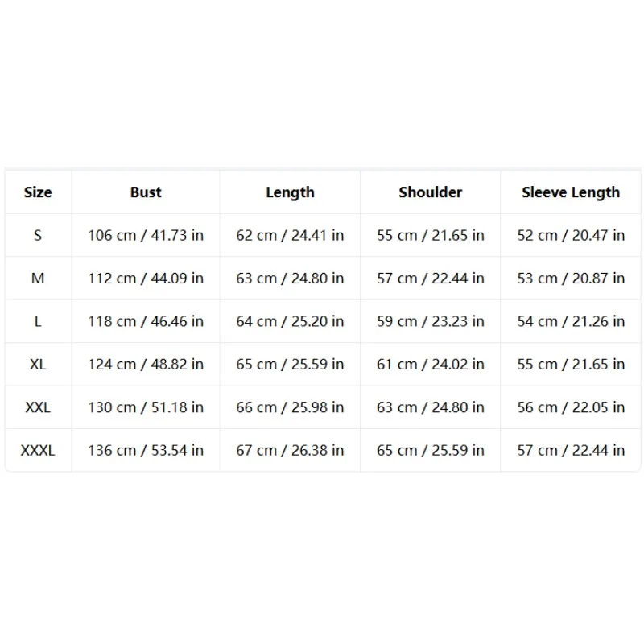
Task: Click the Sleeve Length column header
Action: (571, 192)
